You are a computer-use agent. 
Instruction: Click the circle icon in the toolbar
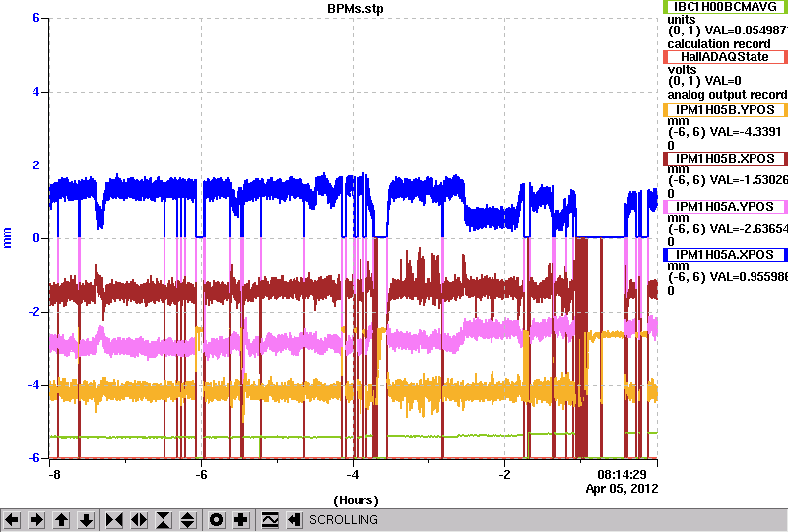216,520
